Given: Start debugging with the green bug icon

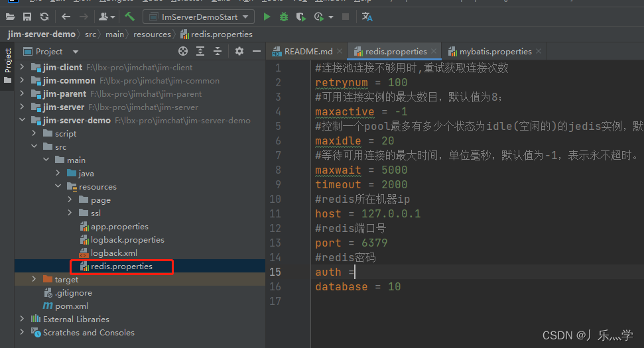Looking at the screenshot, I should (284, 17).
